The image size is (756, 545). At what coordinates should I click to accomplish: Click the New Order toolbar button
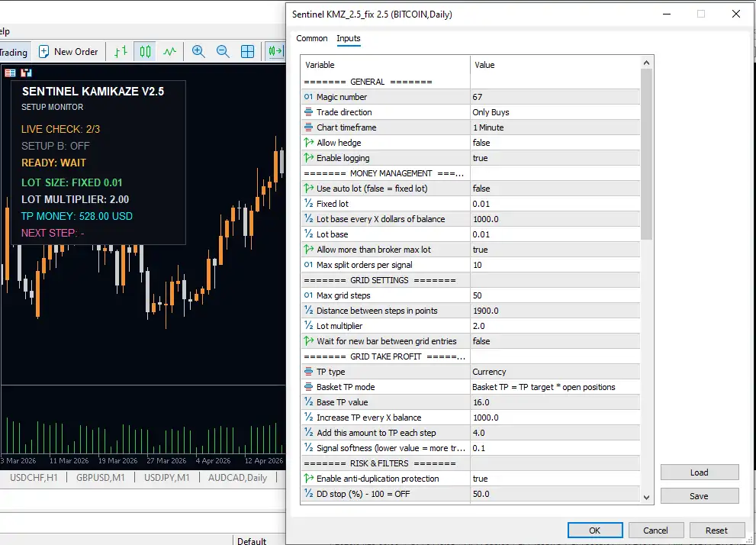click(68, 52)
